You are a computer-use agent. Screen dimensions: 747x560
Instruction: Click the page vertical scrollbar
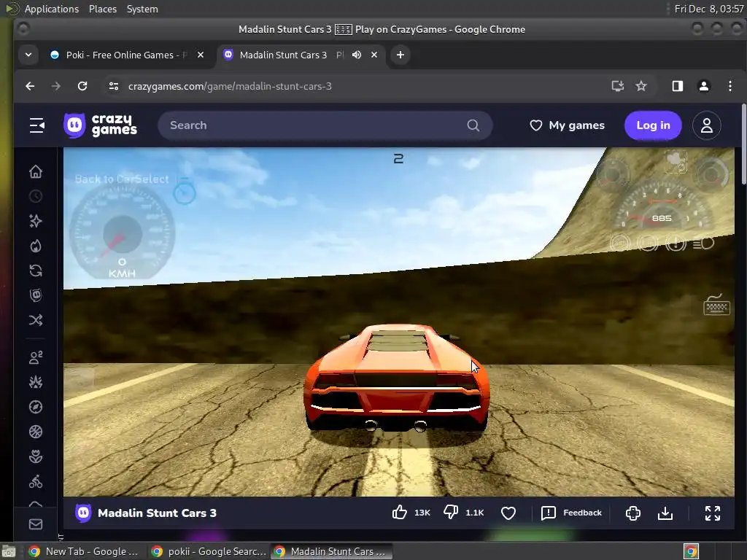(x=743, y=144)
